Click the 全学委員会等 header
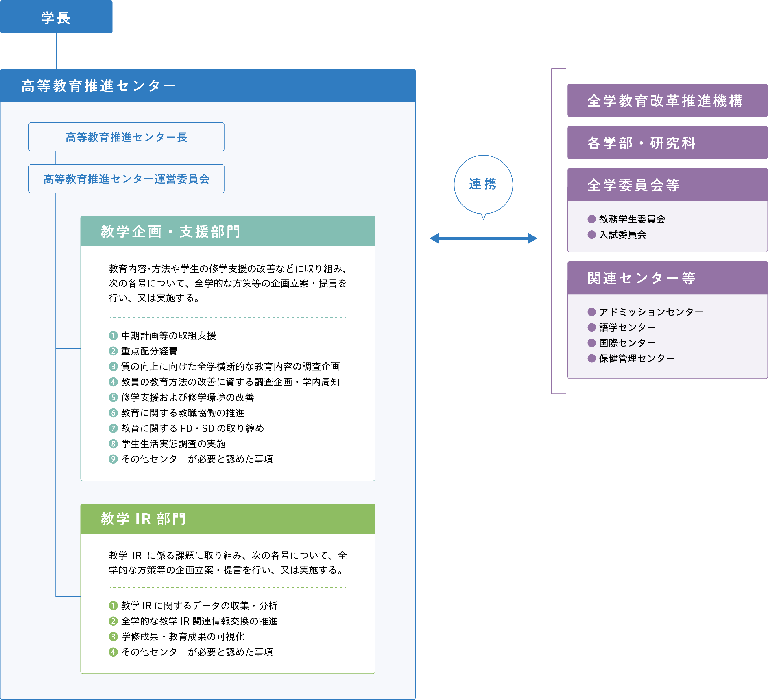Viewport: 768px width, 700px height. (x=667, y=185)
